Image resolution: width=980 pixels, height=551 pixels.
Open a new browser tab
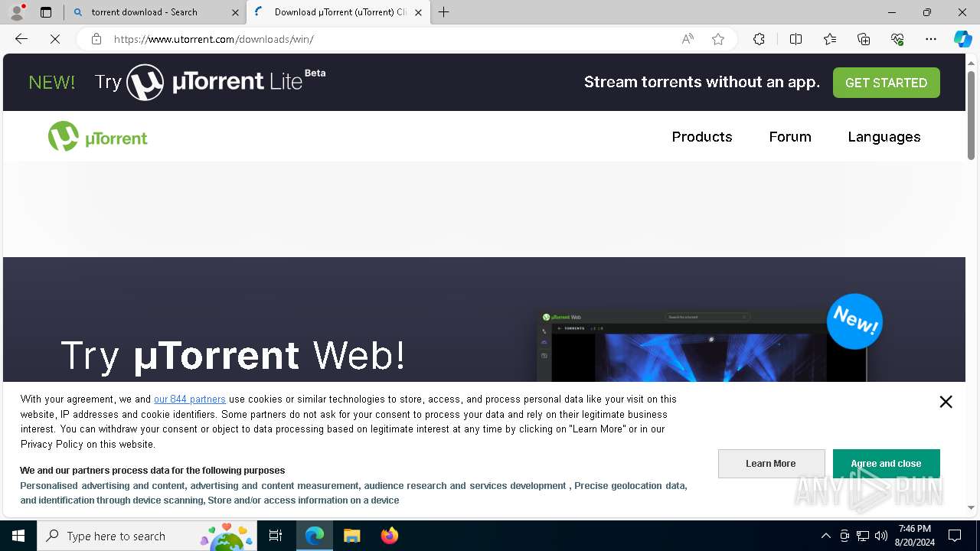[x=444, y=12]
